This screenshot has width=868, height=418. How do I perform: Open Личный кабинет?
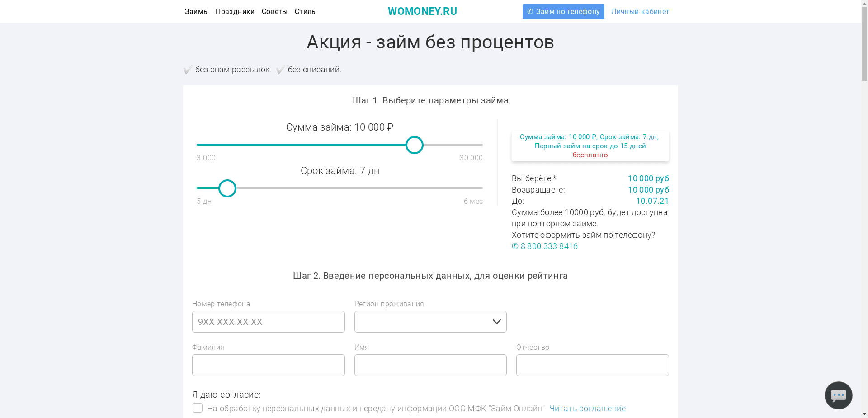pyautogui.click(x=640, y=11)
